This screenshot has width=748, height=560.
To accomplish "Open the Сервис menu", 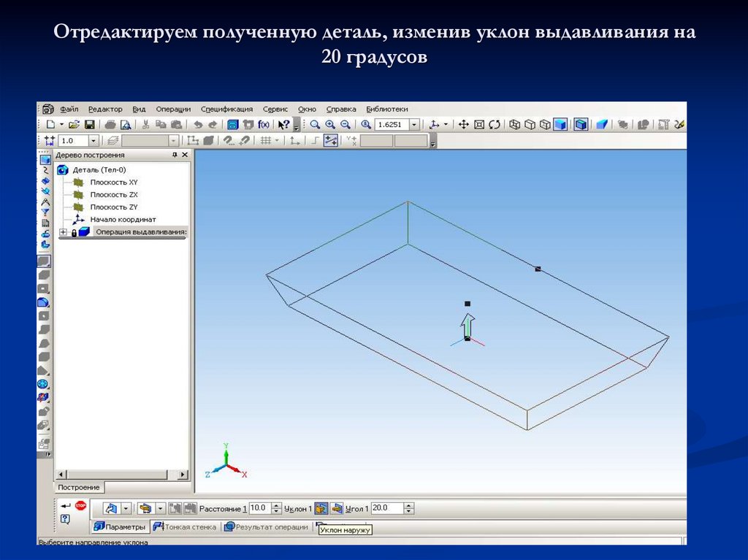I will tap(275, 110).
